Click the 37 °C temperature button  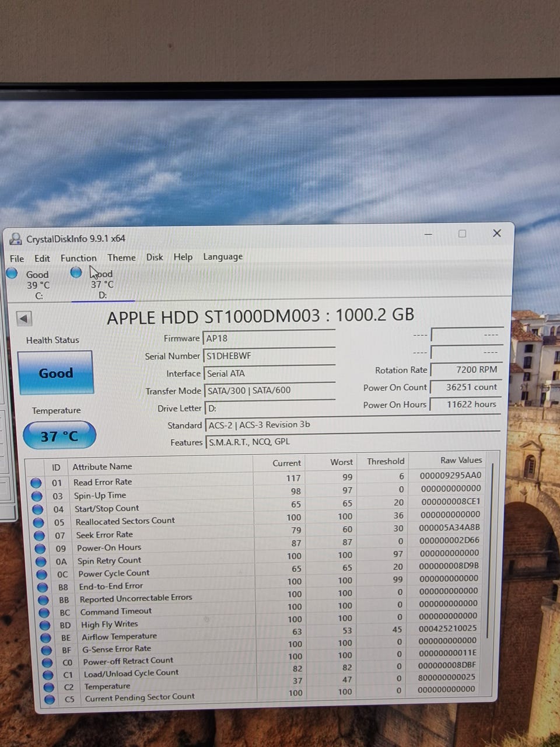coord(59,435)
